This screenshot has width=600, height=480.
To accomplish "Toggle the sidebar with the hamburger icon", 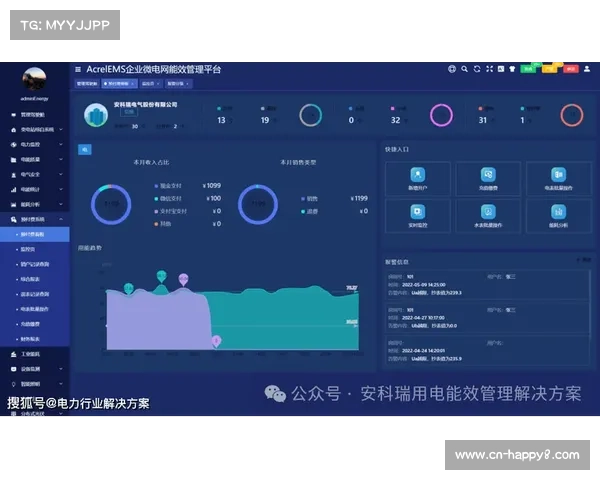I will pos(78,69).
